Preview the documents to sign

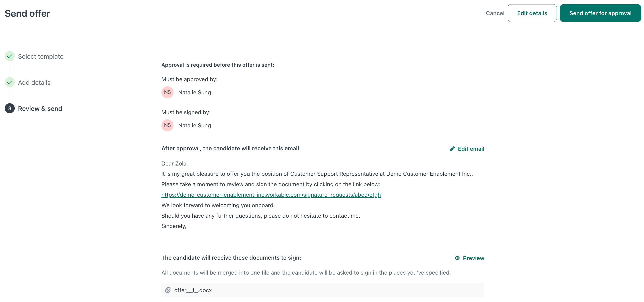pyautogui.click(x=473, y=258)
